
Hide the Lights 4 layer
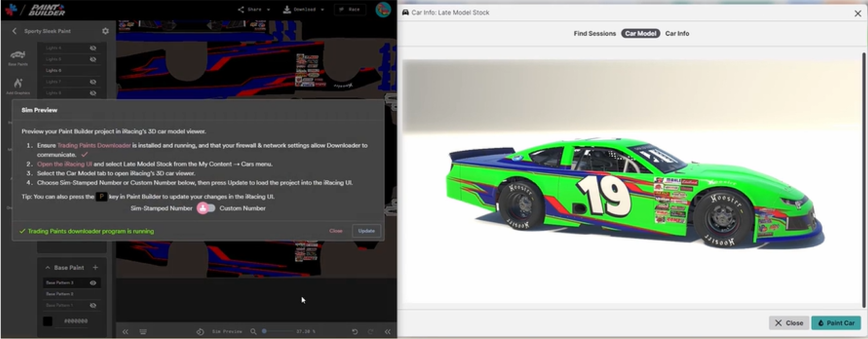pyautogui.click(x=93, y=48)
